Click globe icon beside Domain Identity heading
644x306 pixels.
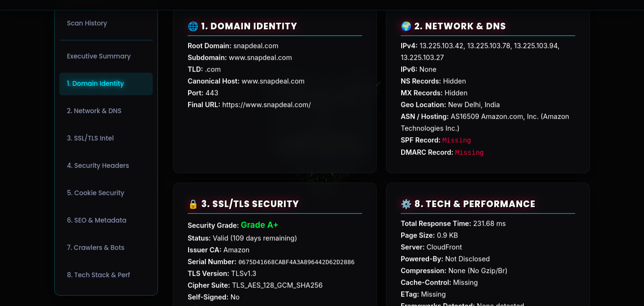(x=193, y=26)
